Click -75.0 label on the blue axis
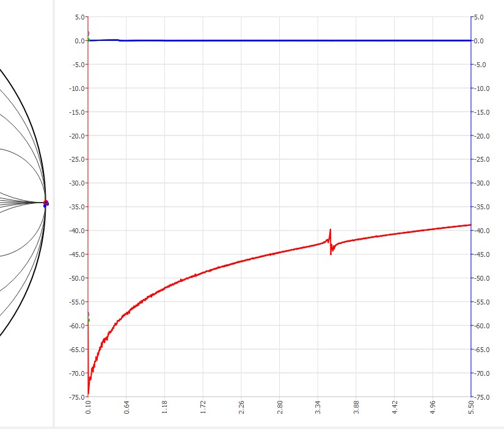 [482, 397]
